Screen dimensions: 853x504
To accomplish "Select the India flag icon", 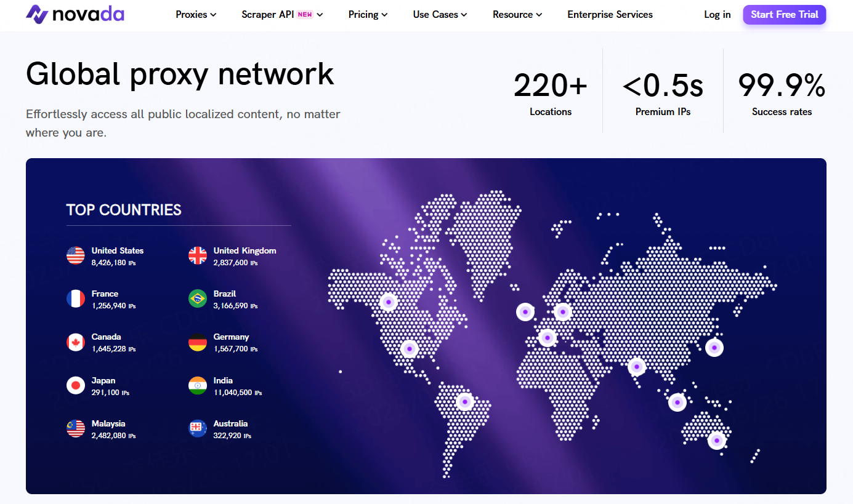I will 198,385.
